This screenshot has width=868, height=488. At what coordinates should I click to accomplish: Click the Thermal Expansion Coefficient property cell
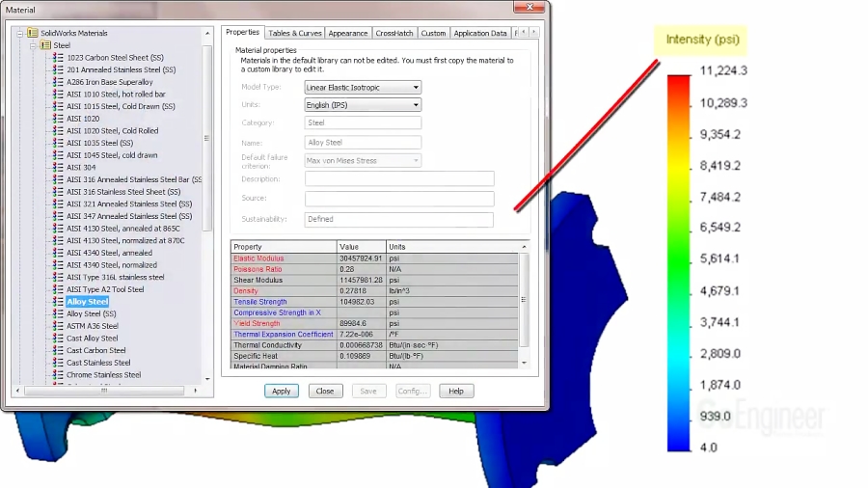[283, 335]
